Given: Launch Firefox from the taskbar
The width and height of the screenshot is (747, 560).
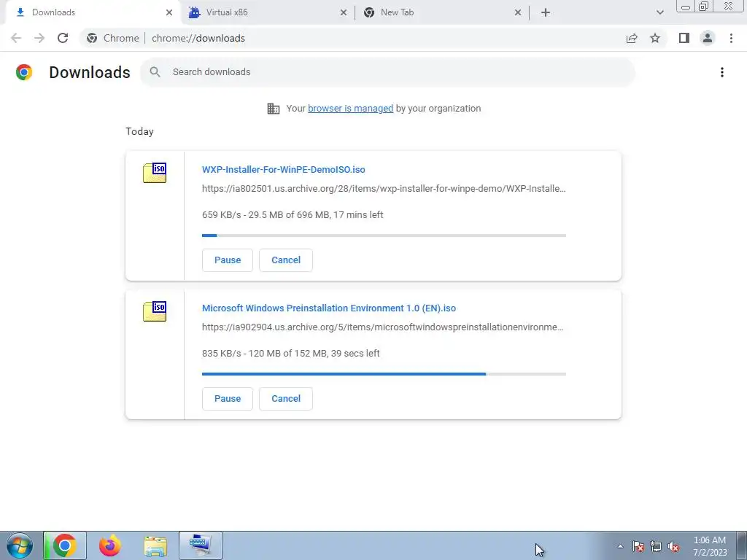Looking at the screenshot, I should pos(110,545).
